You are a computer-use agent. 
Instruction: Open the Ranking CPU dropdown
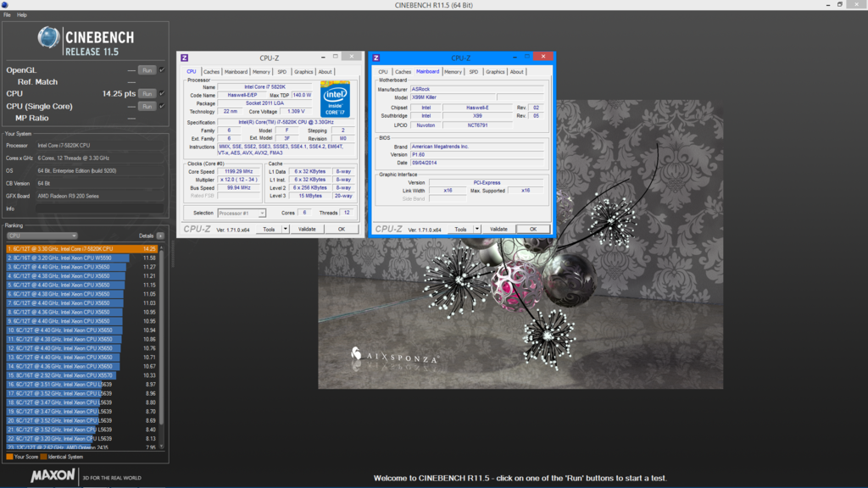42,236
